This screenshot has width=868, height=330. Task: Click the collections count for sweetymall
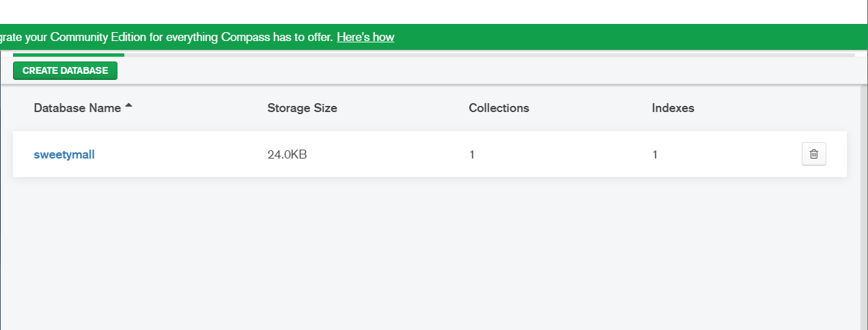tap(472, 154)
